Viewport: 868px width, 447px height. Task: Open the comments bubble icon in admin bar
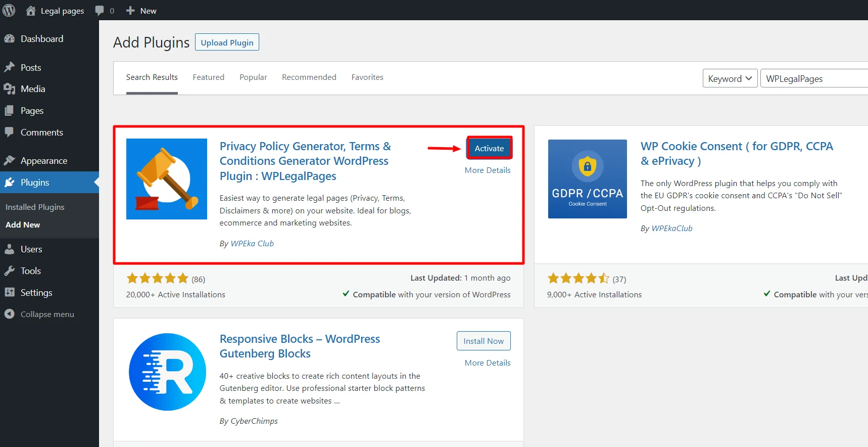tap(100, 11)
